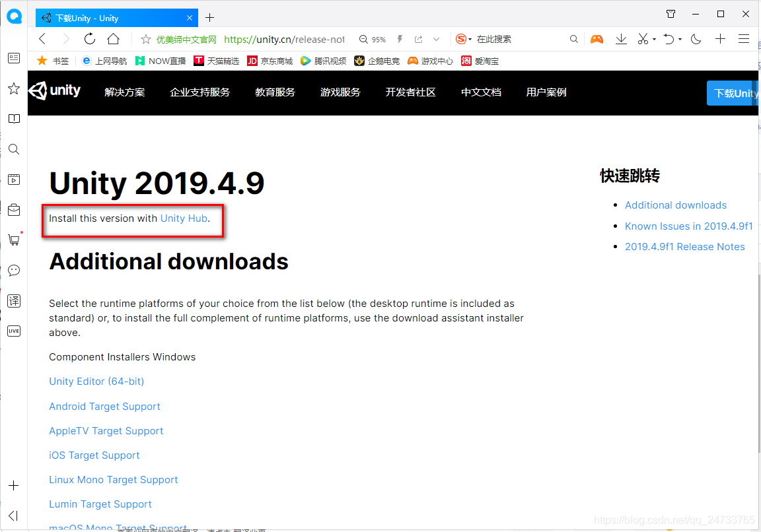The image size is (761, 532).
Task: Click the URL address field
Action: click(x=285, y=40)
